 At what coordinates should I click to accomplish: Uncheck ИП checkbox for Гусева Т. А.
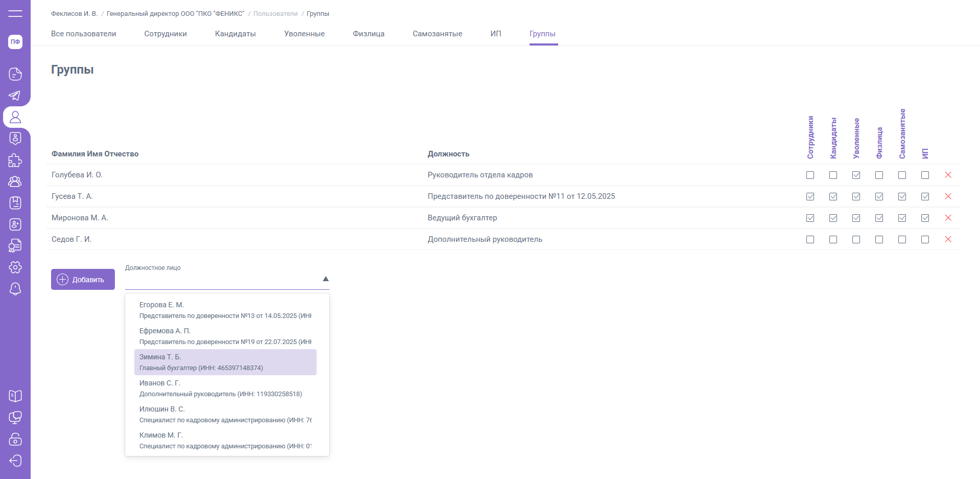point(925,196)
